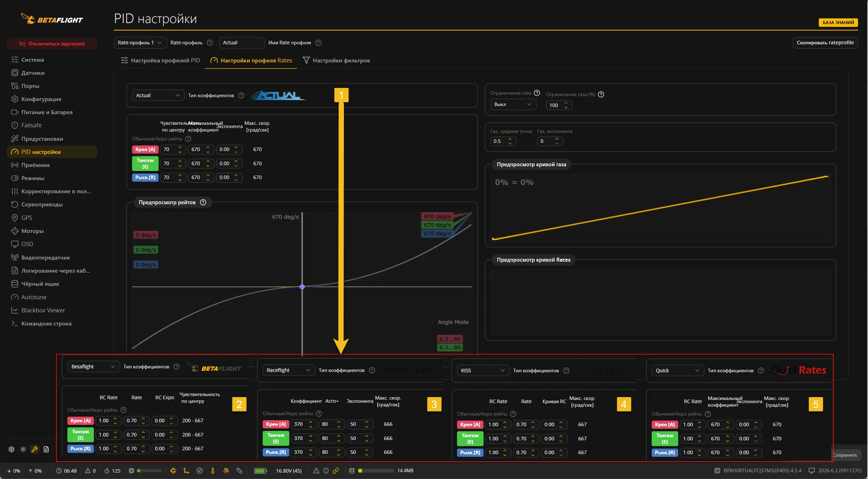868x479 pixels.
Task: Toggle the wrench expert mode icon
Action: pos(34,449)
